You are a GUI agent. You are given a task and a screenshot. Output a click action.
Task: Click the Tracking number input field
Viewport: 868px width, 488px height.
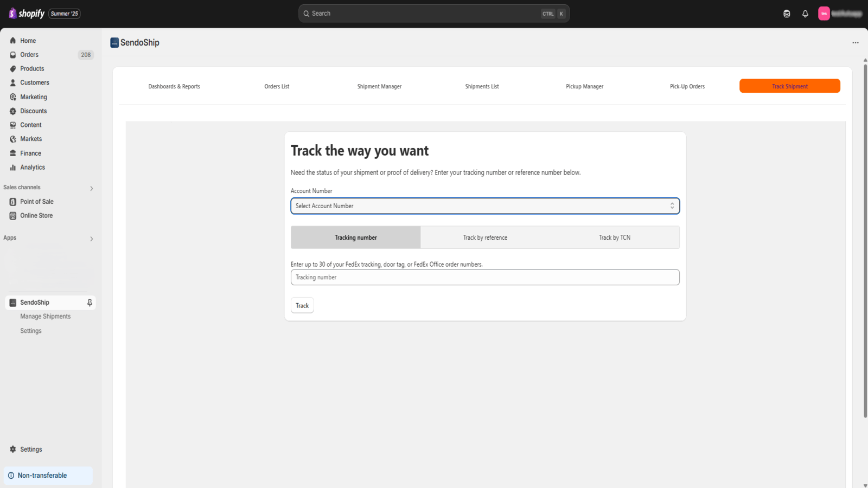(x=485, y=278)
